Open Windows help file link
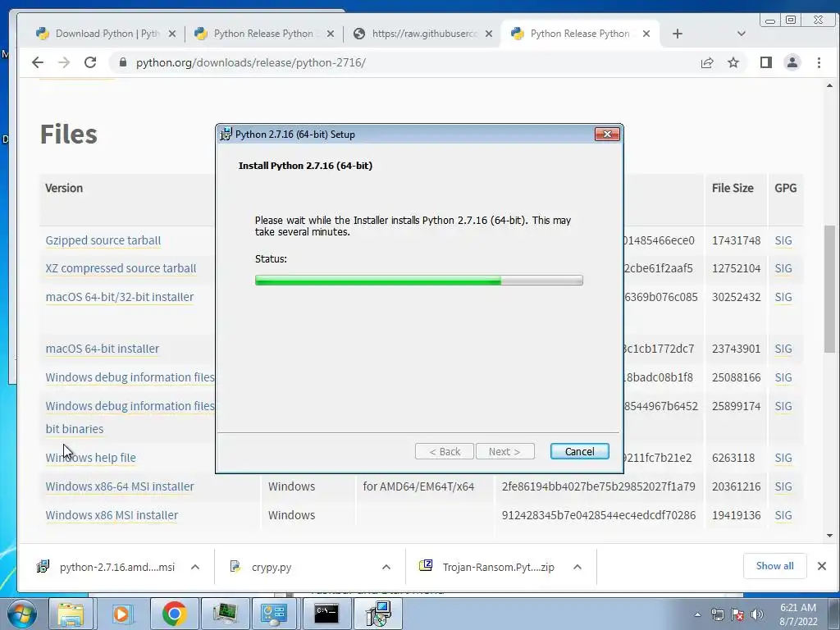This screenshot has width=840, height=630. [x=90, y=458]
